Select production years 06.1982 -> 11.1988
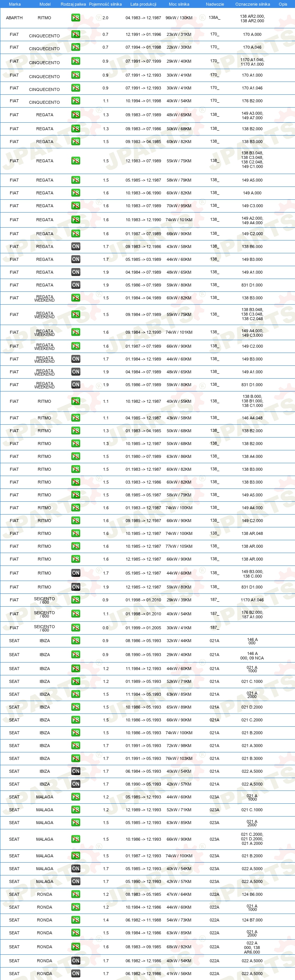295x980 pixels. (x=143, y=920)
